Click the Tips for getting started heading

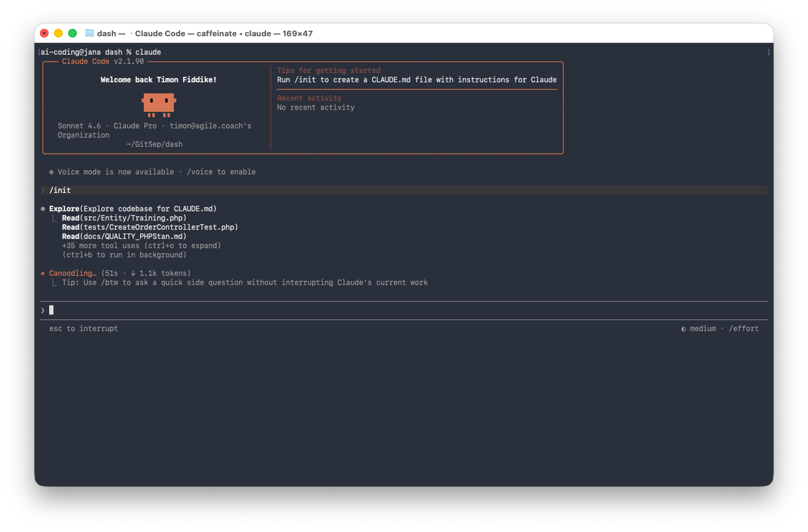click(x=329, y=71)
